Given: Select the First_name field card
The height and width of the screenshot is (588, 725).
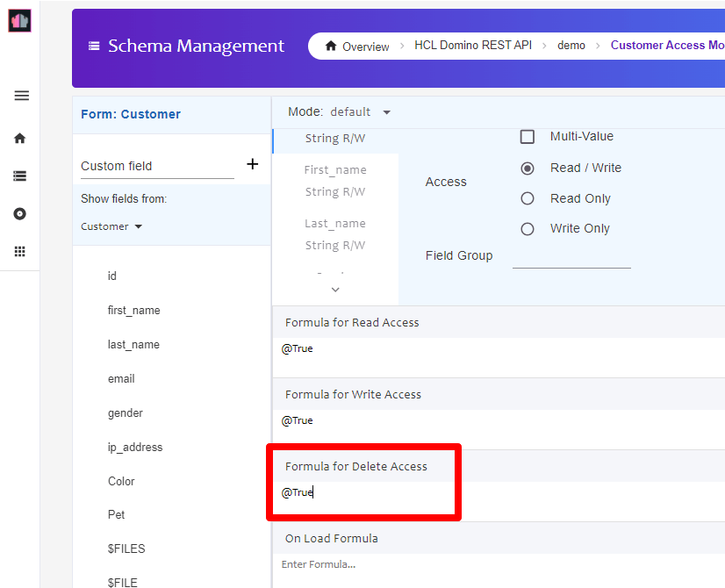Looking at the screenshot, I should point(335,181).
